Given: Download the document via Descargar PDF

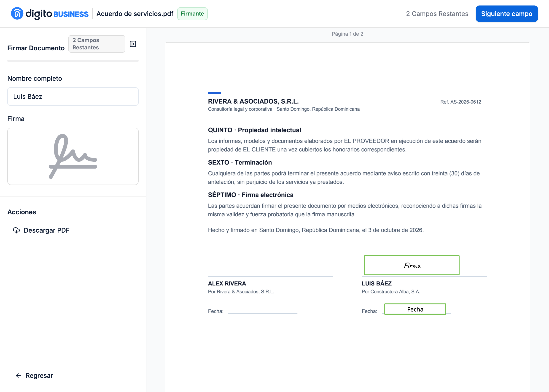Looking at the screenshot, I should pos(41,230).
